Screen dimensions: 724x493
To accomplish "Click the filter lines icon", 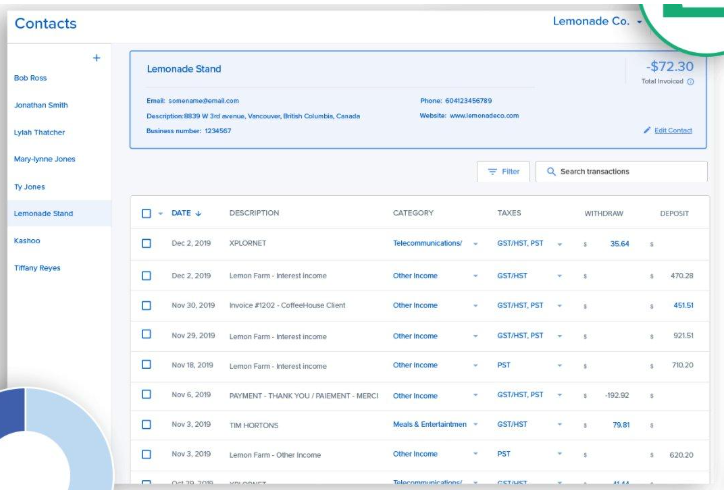I will 492,172.
